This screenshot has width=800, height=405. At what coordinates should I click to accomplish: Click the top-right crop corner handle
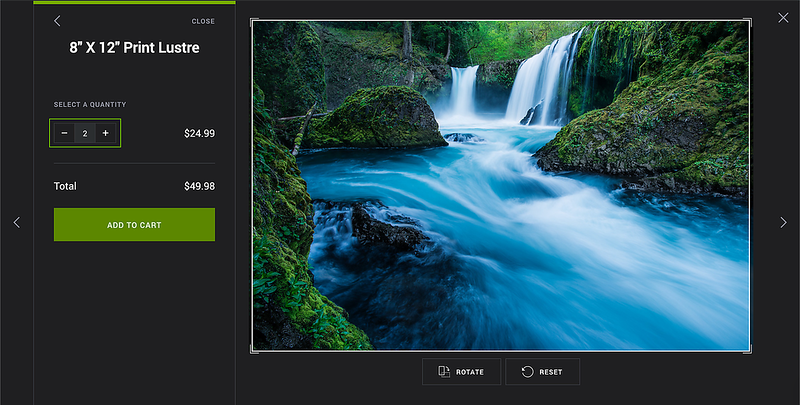point(748,21)
